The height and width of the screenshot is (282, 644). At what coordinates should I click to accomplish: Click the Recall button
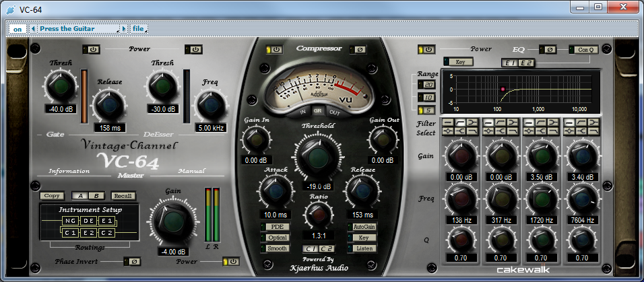[x=123, y=196]
